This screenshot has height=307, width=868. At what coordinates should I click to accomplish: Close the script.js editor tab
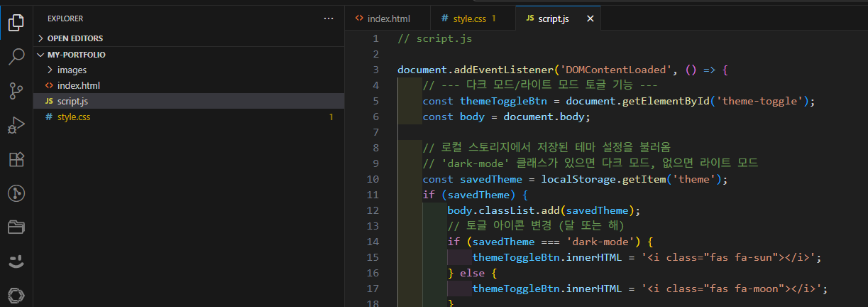tap(590, 18)
